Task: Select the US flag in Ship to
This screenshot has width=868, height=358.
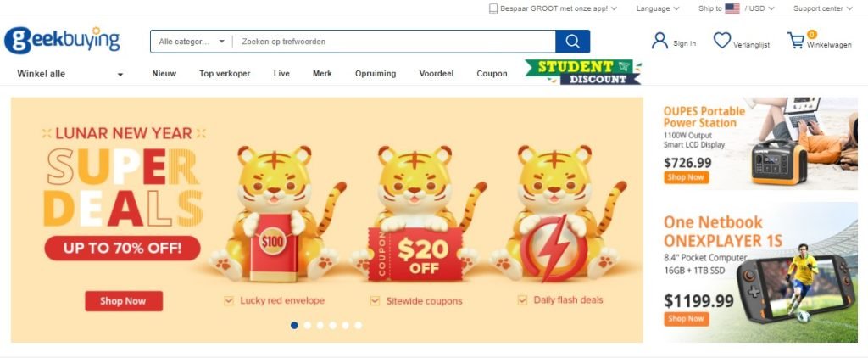Action: tap(732, 8)
